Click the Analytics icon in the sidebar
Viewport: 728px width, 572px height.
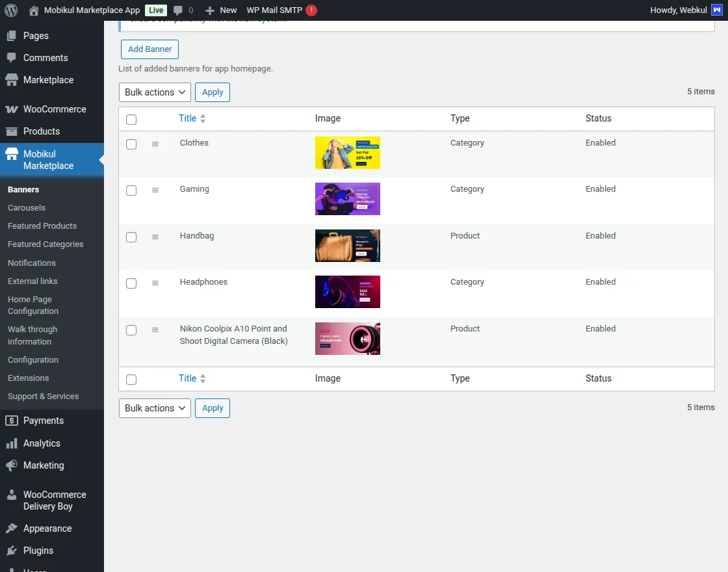[12, 443]
